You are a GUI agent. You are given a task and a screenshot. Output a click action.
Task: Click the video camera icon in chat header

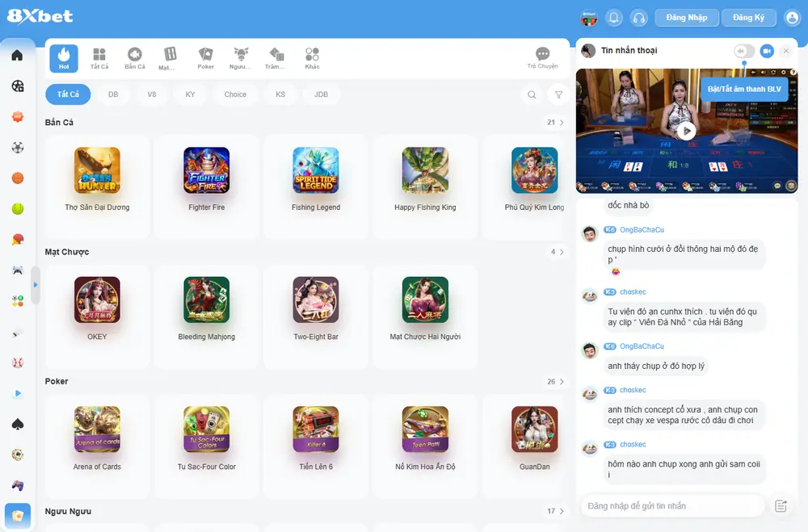pos(767,51)
